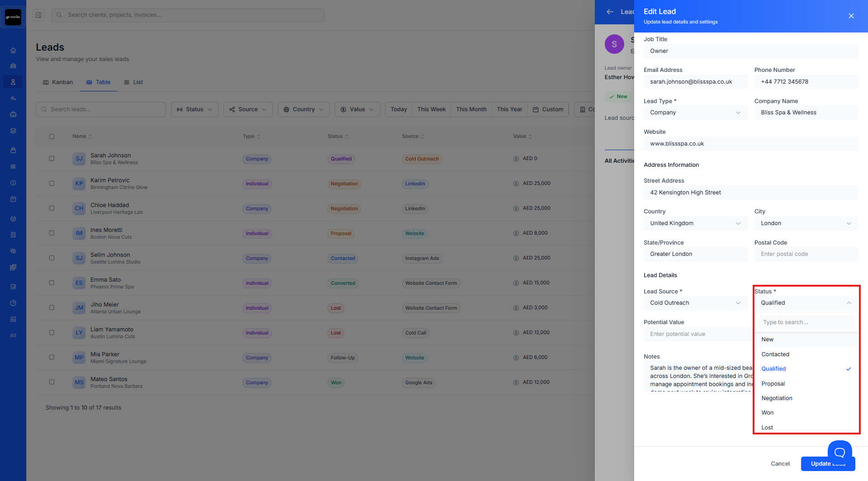
Task: Open the Source filter dropdown
Action: (248, 109)
